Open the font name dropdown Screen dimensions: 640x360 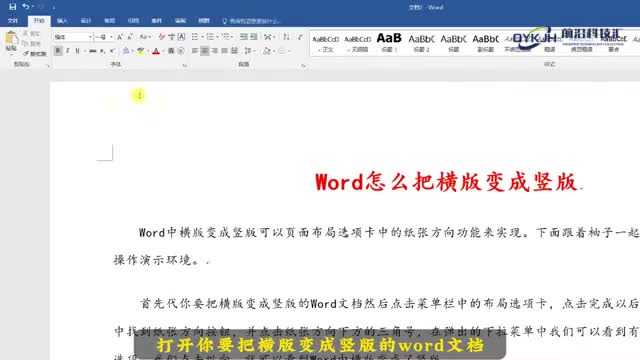coord(90,37)
